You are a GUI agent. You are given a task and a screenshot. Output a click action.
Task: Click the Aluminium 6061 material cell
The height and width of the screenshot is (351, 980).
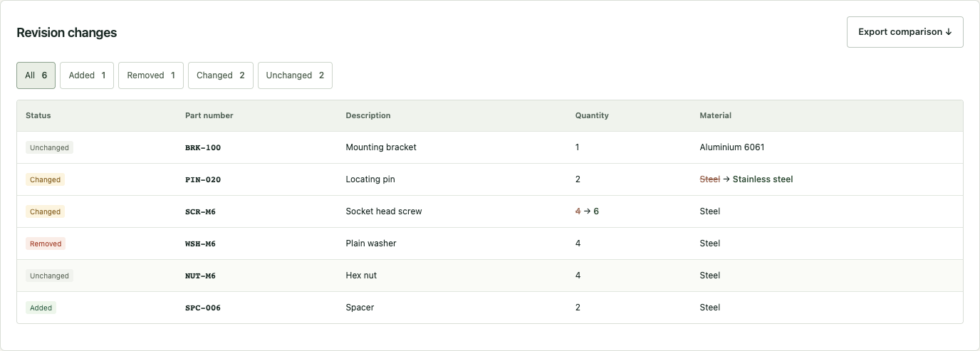[732, 147]
